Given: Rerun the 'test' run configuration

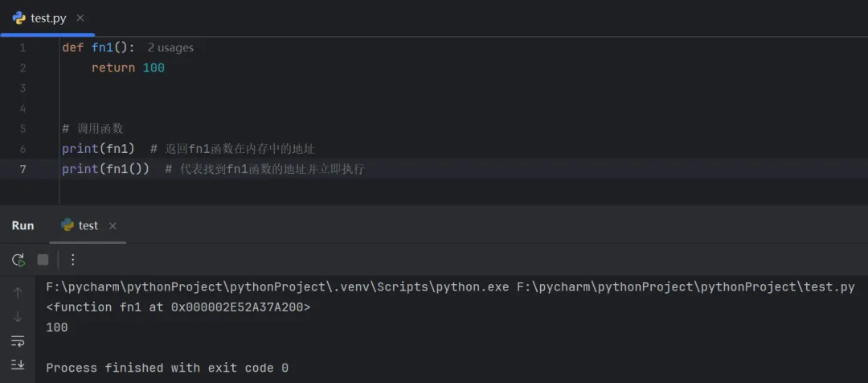Looking at the screenshot, I should click(18, 259).
